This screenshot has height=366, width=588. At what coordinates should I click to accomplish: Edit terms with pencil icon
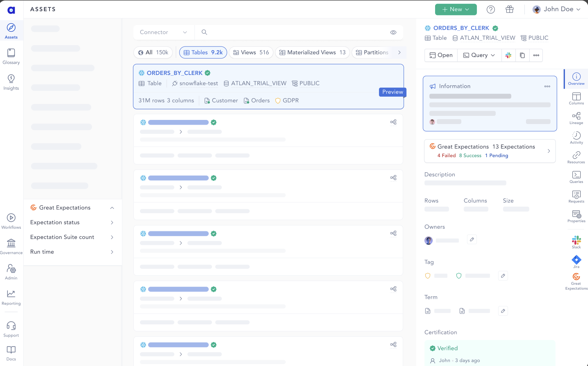pyautogui.click(x=503, y=311)
